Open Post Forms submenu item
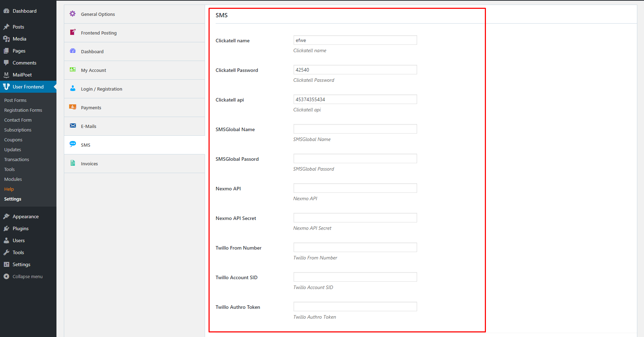The width and height of the screenshot is (644, 337). tap(15, 100)
